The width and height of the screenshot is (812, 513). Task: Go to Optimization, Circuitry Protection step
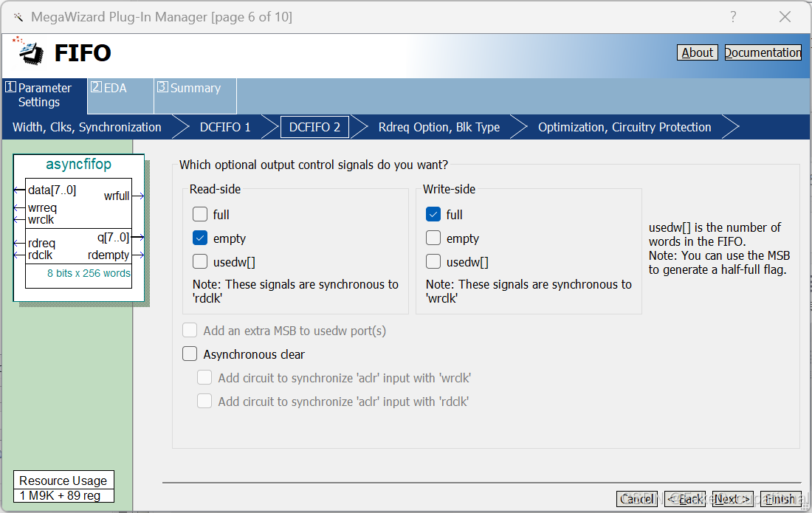click(x=625, y=128)
